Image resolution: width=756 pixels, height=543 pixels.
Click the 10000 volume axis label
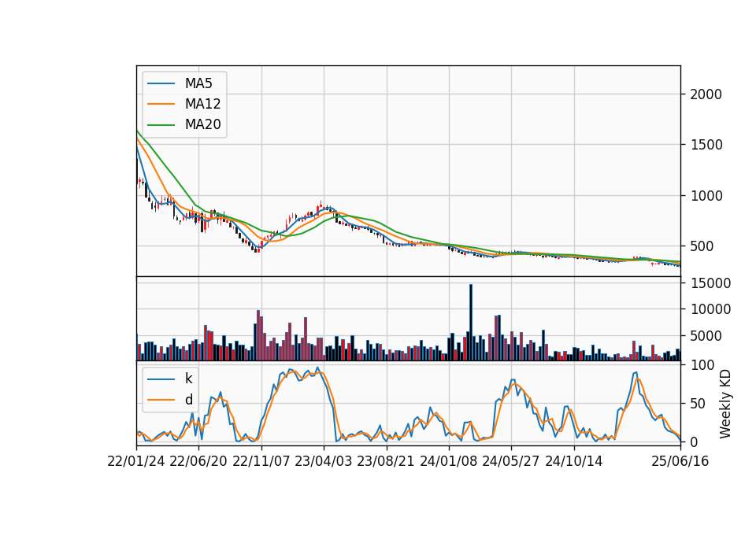click(x=710, y=309)
